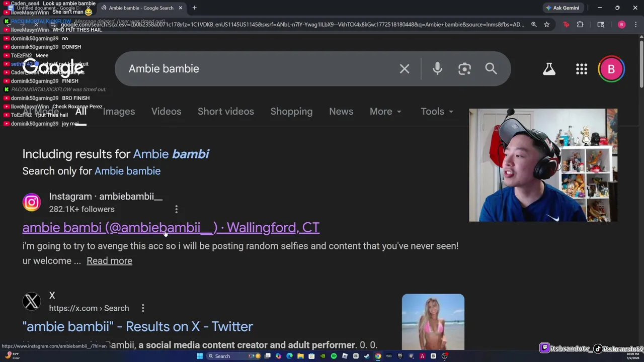This screenshot has height=362, width=644.
Task: Open Chrome three-dot menu
Action: 636,25
